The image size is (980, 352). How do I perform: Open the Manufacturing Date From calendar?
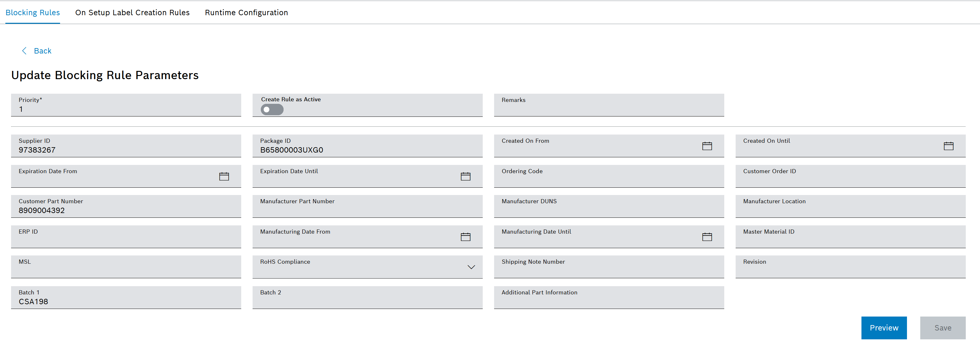pyautogui.click(x=466, y=237)
